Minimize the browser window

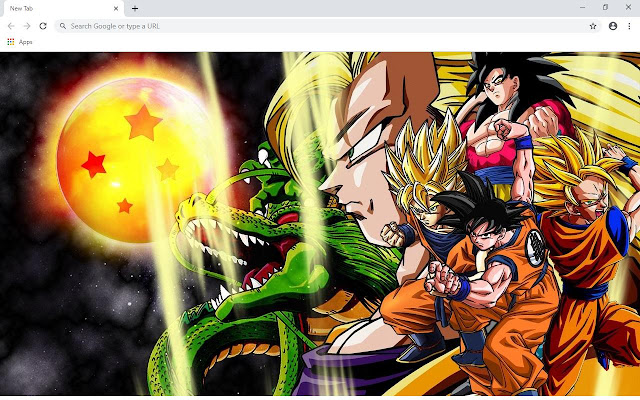[x=582, y=7]
